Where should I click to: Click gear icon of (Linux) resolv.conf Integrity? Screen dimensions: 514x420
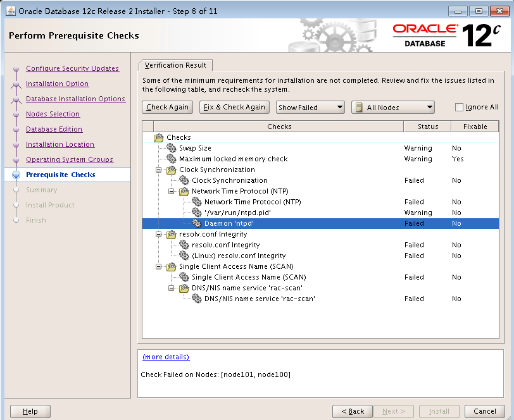click(184, 256)
